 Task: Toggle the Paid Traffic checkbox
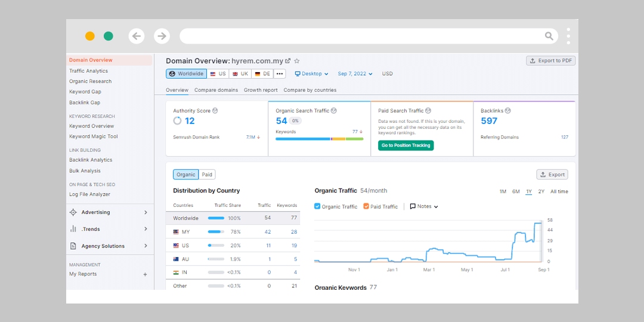click(366, 206)
